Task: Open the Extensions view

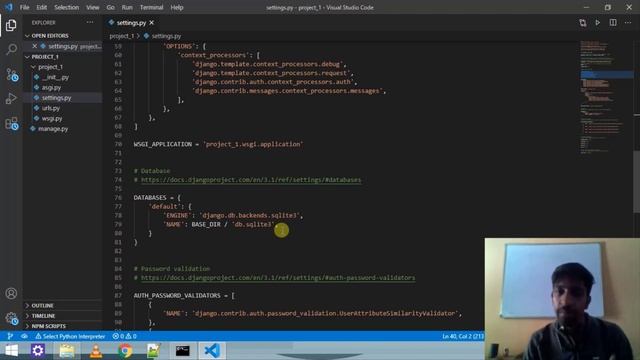Action: [11, 123]
